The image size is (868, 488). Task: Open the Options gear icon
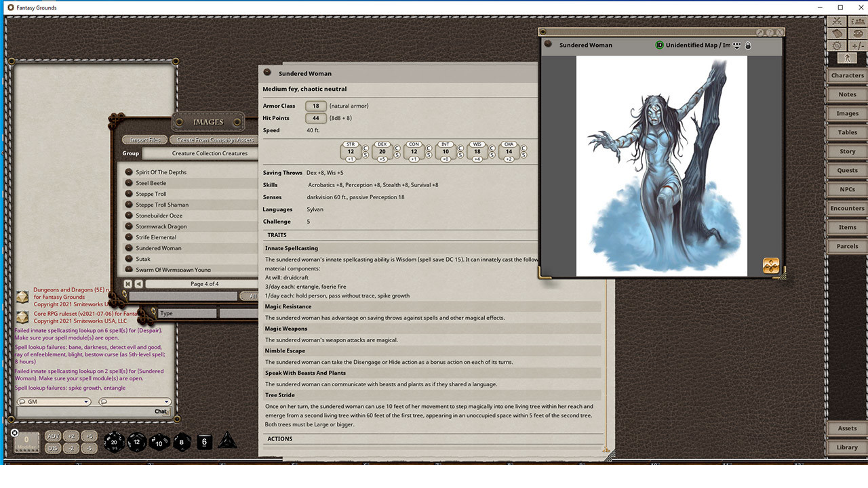point(836,46)
